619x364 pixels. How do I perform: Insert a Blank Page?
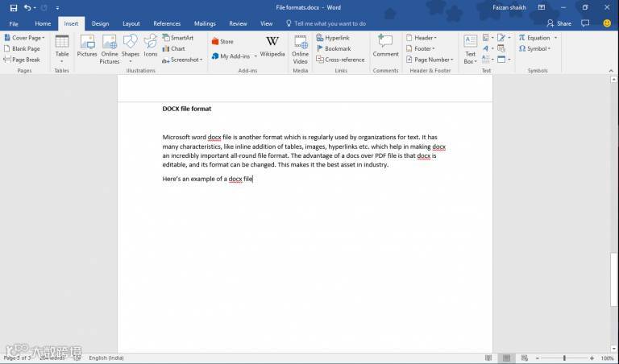(22, 48)
